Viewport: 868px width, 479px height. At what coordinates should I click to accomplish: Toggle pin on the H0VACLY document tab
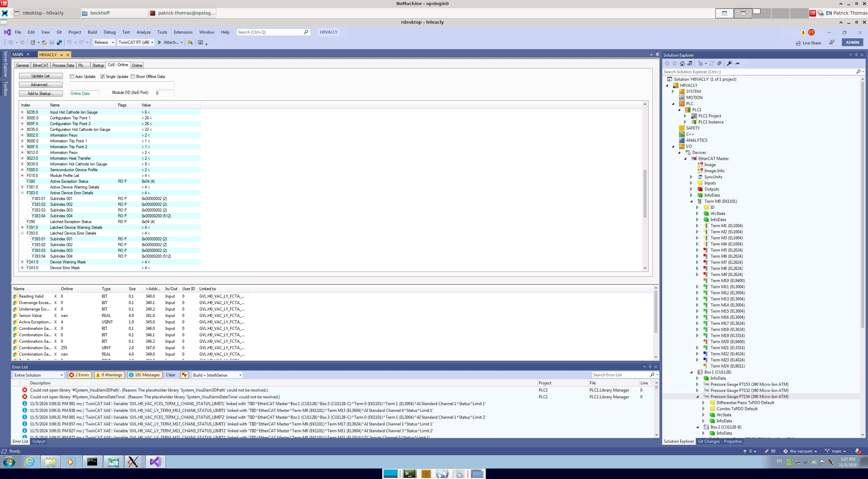click(x=61, y=55)
